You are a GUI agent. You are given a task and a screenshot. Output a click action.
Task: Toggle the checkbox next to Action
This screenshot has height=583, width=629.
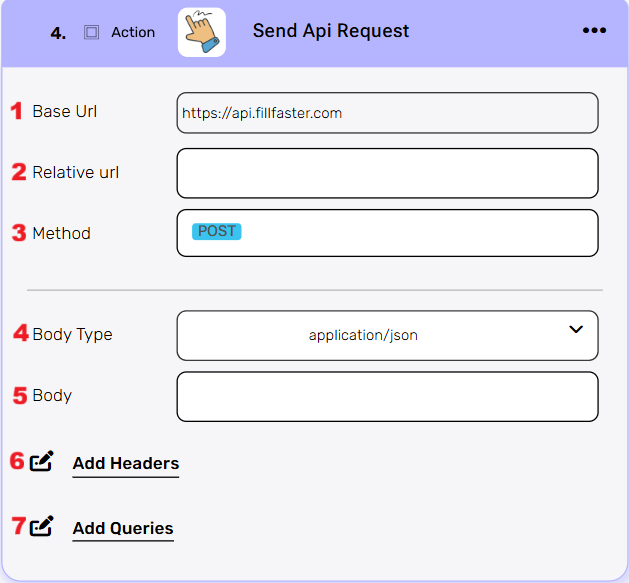point(91,32)
